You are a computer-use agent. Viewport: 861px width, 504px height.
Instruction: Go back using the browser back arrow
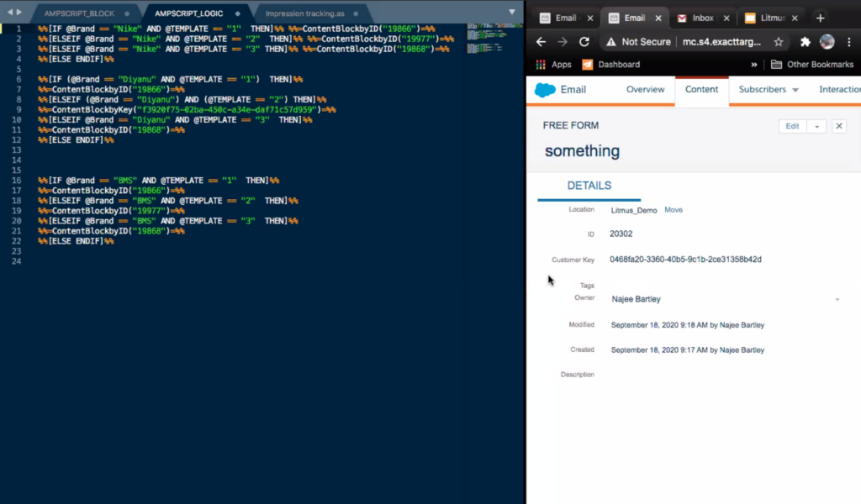pyautogui.click(x=541, y=41)
